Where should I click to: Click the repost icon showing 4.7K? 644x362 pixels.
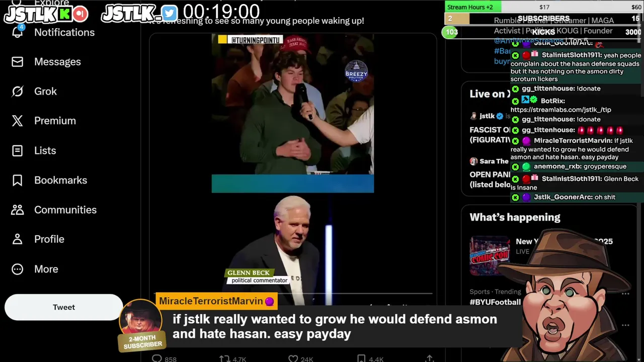pos(224,358)
